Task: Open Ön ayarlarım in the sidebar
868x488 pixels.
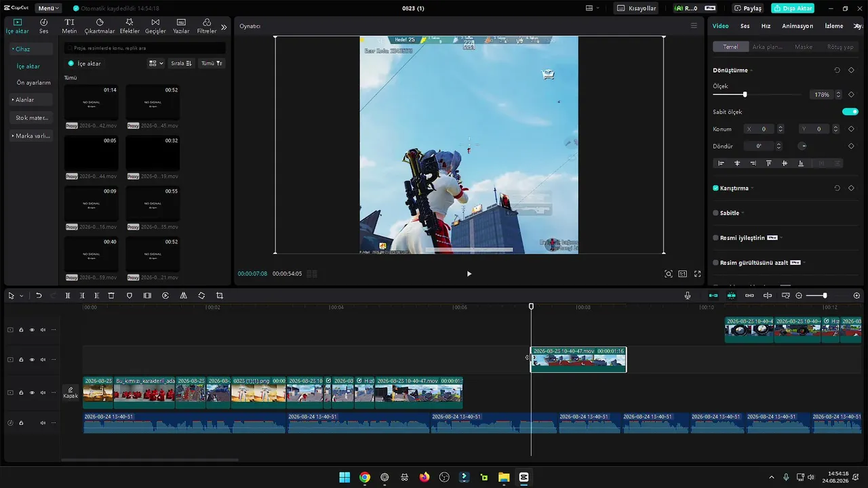Action: coord(34,83)
